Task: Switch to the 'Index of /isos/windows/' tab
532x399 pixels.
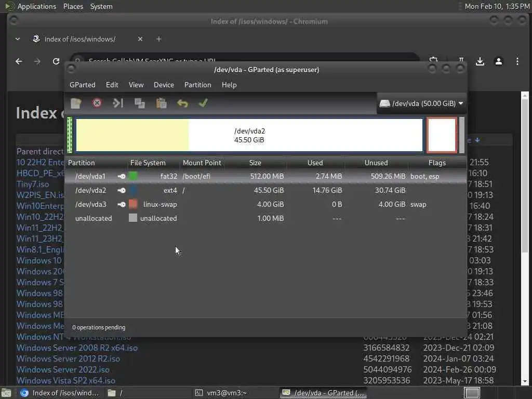Action: [79, 39]
